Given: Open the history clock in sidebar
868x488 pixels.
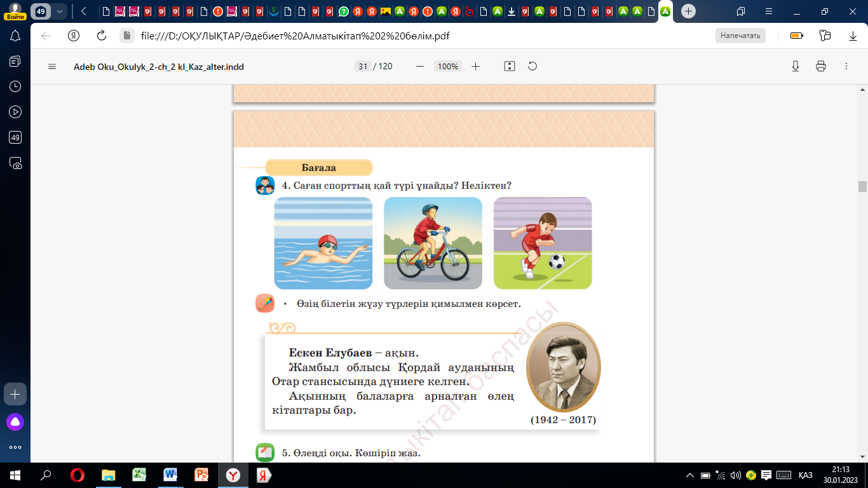Looking at the screenshot, I should point(16,86).
